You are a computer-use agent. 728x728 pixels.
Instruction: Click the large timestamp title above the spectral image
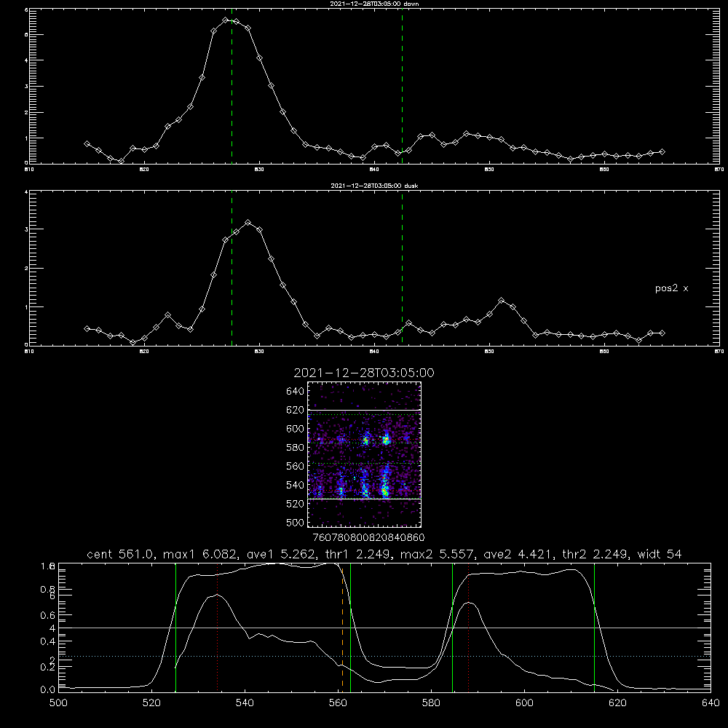(364, 373)
